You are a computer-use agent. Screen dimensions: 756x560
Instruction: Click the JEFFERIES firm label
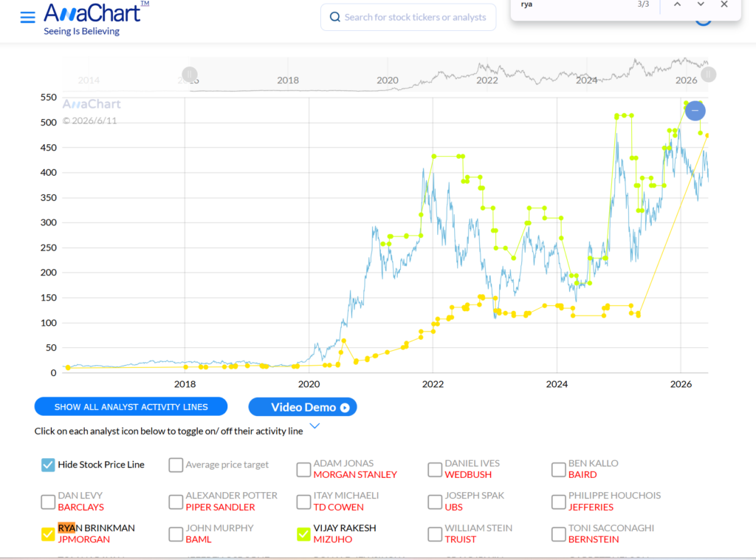(591, 507)
